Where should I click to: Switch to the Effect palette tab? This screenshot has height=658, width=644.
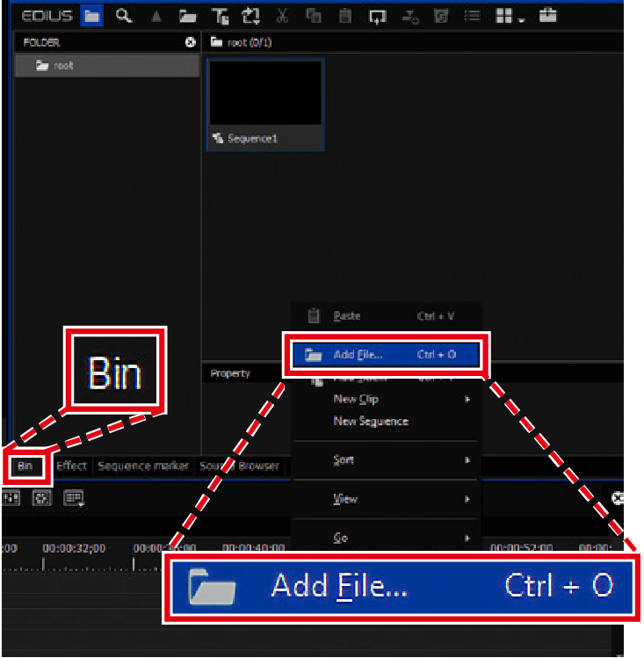click(x=71, y=466)
